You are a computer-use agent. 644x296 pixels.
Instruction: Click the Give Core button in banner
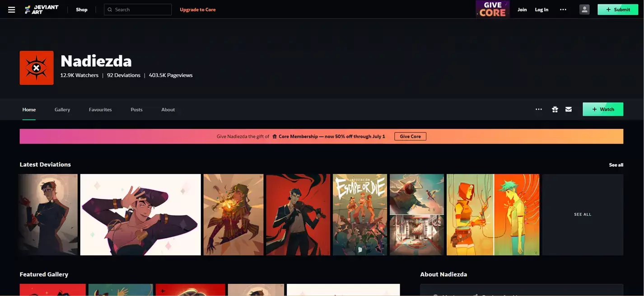pyautogui.click(x=410, y=136)
